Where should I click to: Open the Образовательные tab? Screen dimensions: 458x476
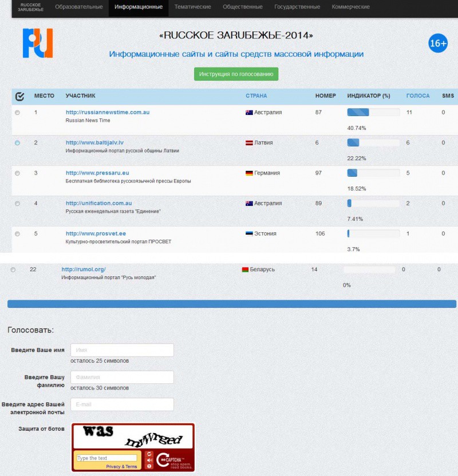coord(79,7)
